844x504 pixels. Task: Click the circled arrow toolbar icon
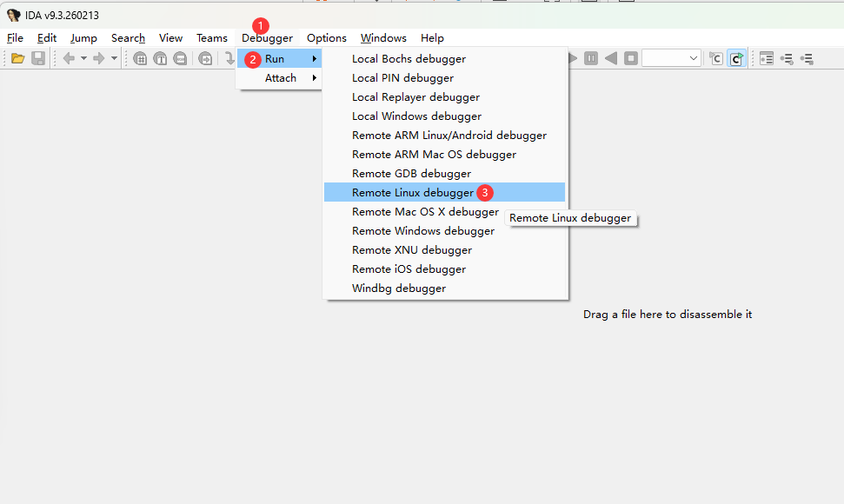[x=205, y=58]
